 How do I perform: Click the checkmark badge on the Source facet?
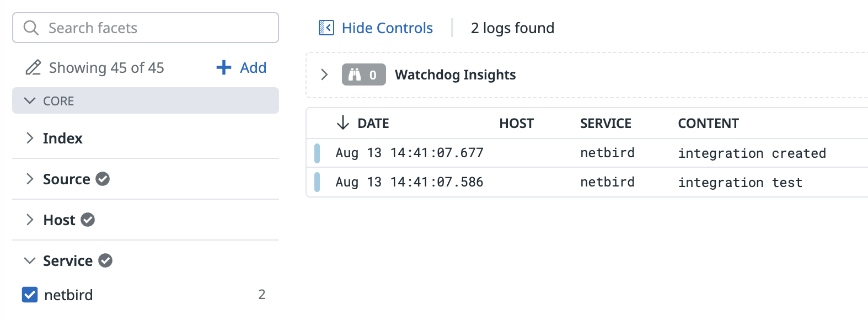103,179
